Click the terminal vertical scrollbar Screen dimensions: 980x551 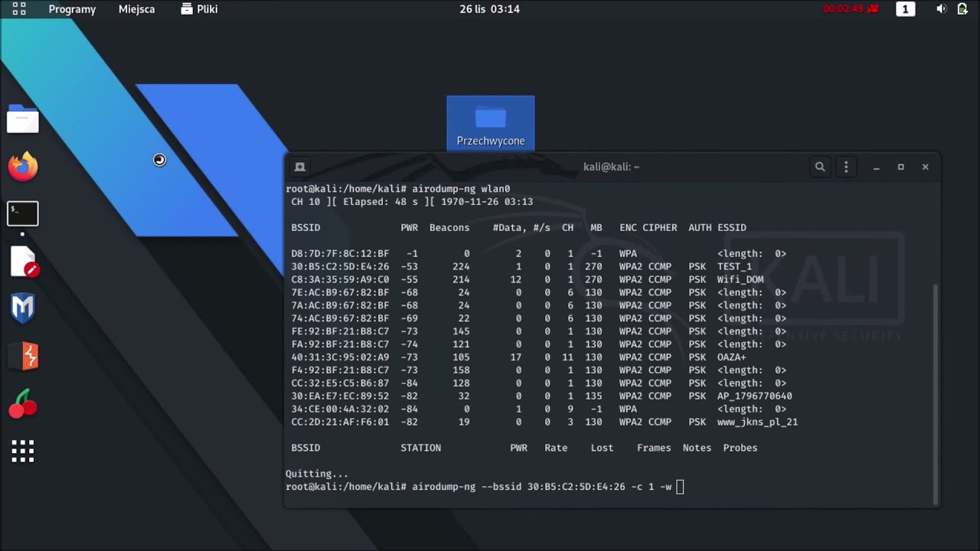pyautogui.click(x=936, y=393)
